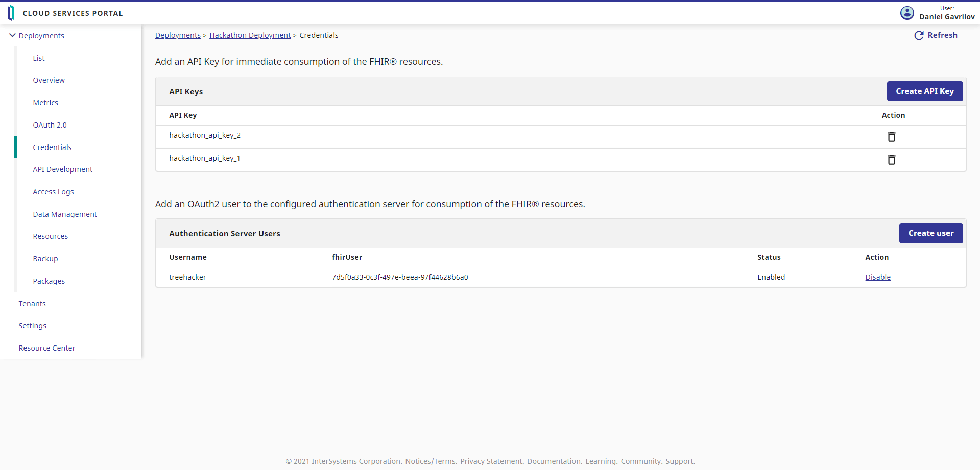
Task: Go to Deployments breadcrumb link
Action: click(x=178, y=35)
